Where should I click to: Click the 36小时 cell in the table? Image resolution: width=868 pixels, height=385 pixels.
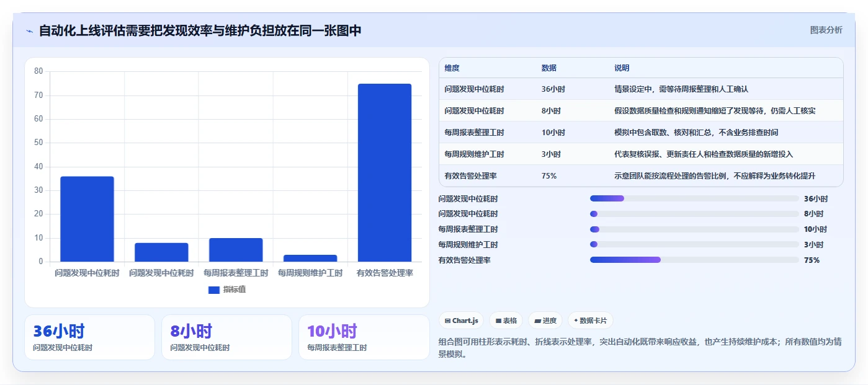pyautogui.click(x=553, y=89)
